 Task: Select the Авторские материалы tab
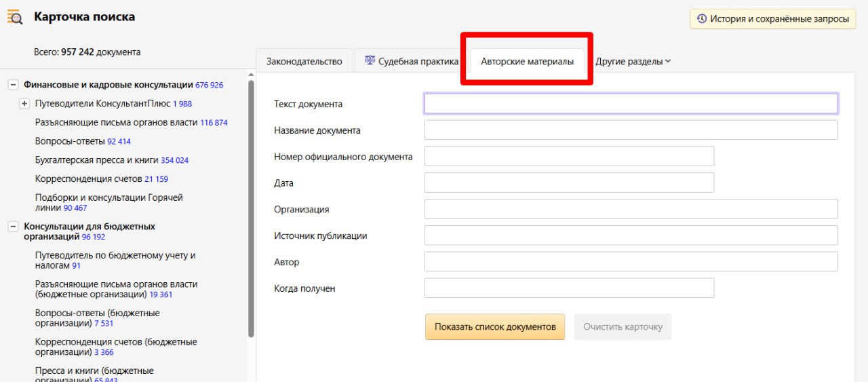tap(527, 61)
